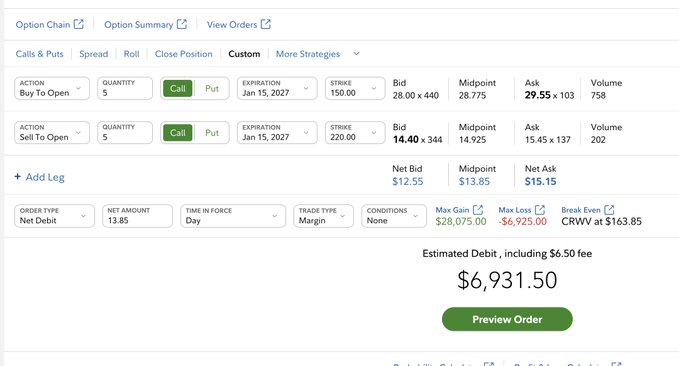This screenshot has height=366, width=679.
Task: Switch to the Calls & Puts tab
Action: point(39,54)
